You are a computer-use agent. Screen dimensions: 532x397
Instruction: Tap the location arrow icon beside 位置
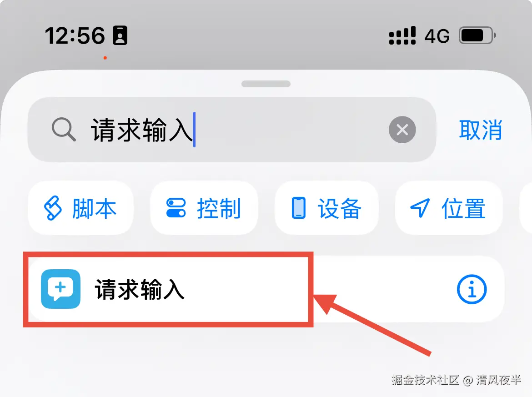pos(420,208)
